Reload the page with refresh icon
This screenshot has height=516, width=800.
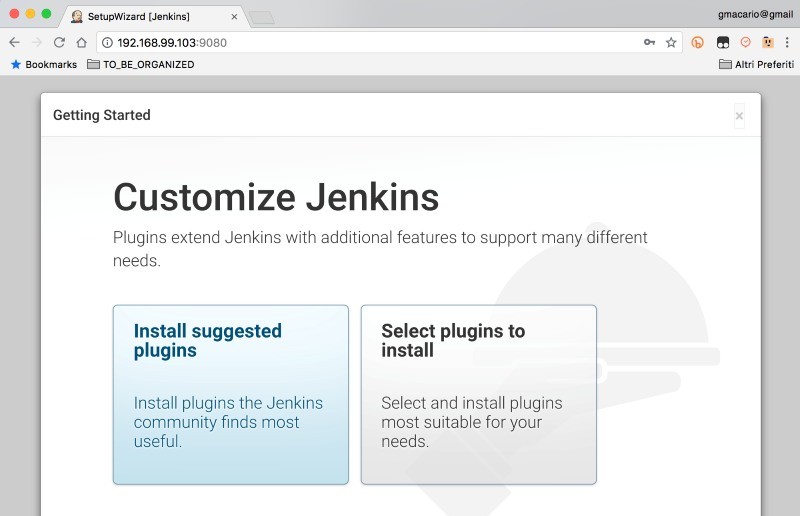pos(59,42)
